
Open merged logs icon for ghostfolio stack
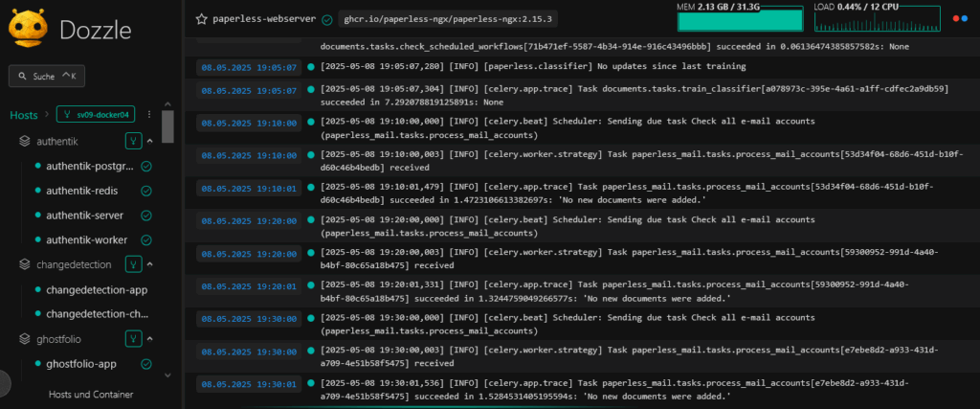pos(134,339)
